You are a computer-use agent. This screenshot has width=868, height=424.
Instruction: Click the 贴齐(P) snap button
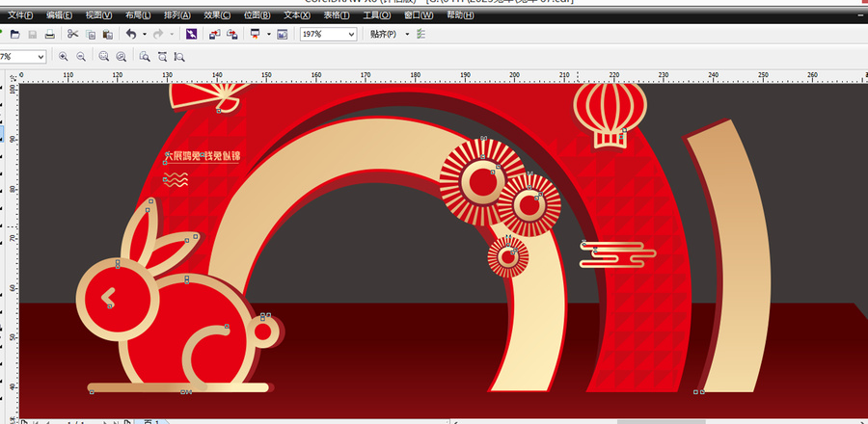(x=383, y=35)
